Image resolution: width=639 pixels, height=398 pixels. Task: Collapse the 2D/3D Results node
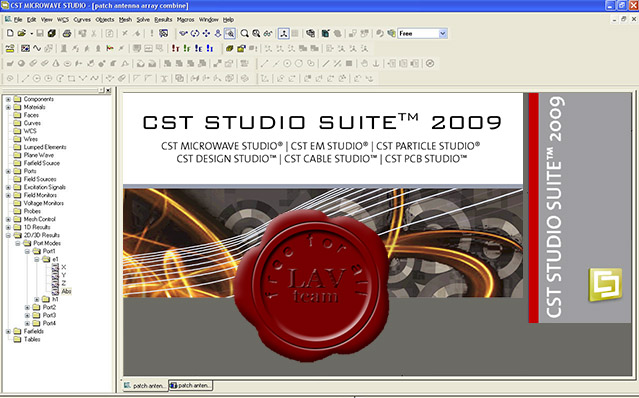coord(8,235)
